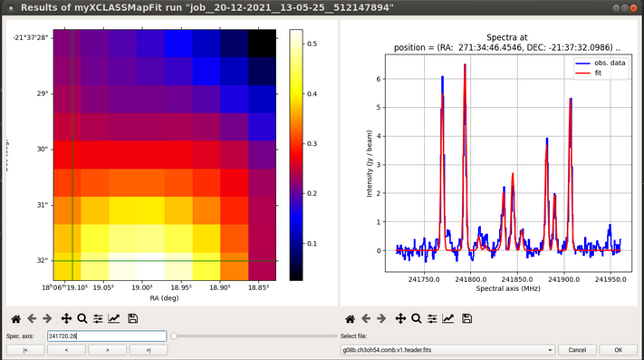Viewport: 644px width, 360px height.
Task: Click the 'RA (deg)' axis label
Action: [164, 298]
